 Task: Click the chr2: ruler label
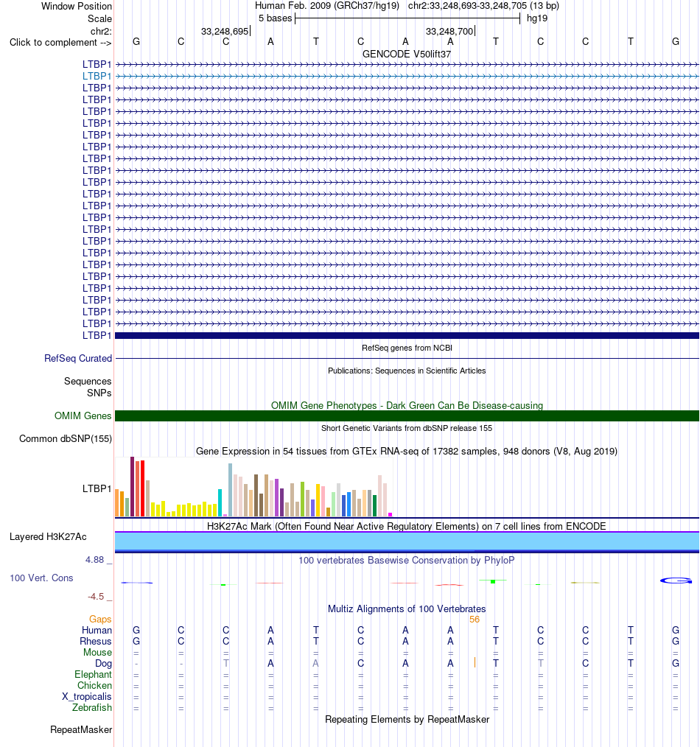point(101,31)
